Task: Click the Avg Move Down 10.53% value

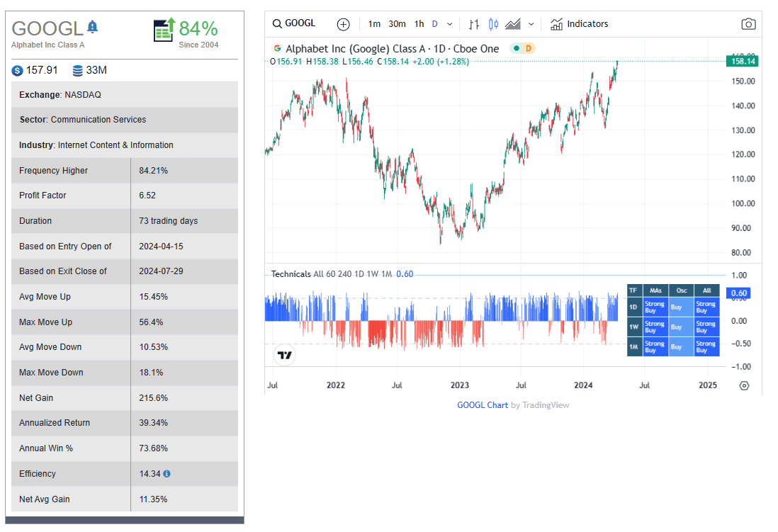Action: (x=153, y=347)
